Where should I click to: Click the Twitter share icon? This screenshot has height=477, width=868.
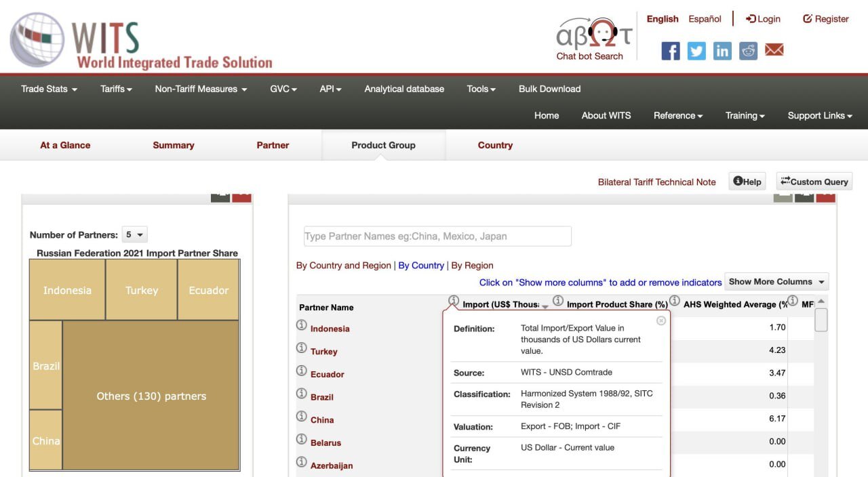696,51
